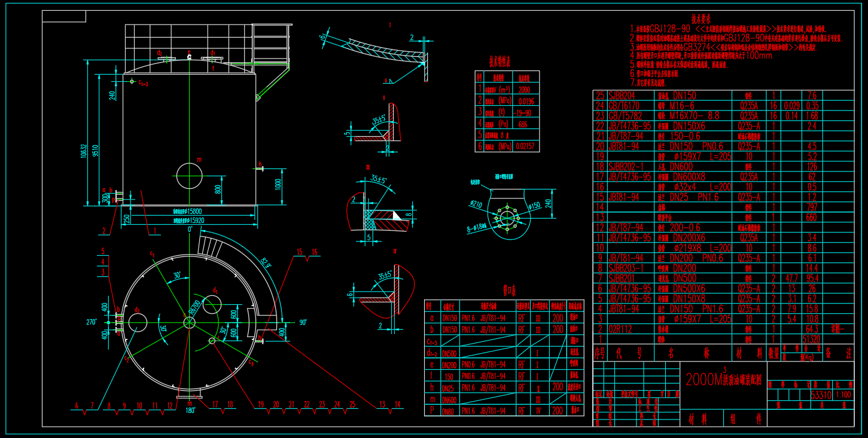Select the 1:100 scale cell

click(843, 396)
